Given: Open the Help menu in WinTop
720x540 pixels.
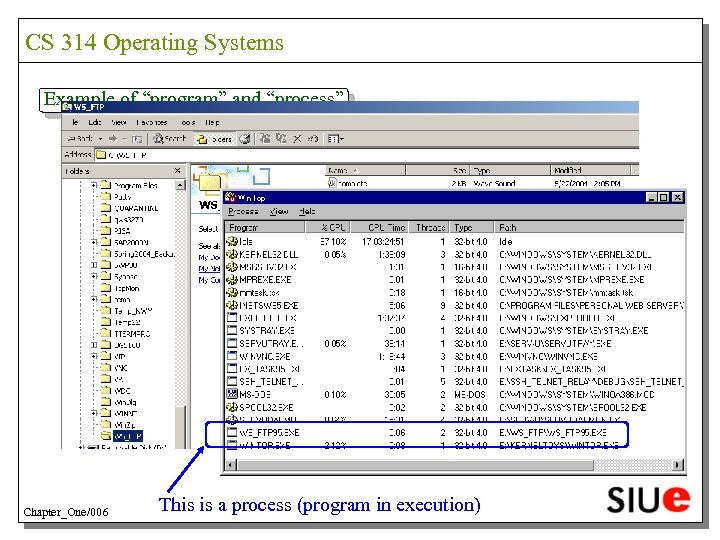Looking at the screenshot, I should point(307,211).
